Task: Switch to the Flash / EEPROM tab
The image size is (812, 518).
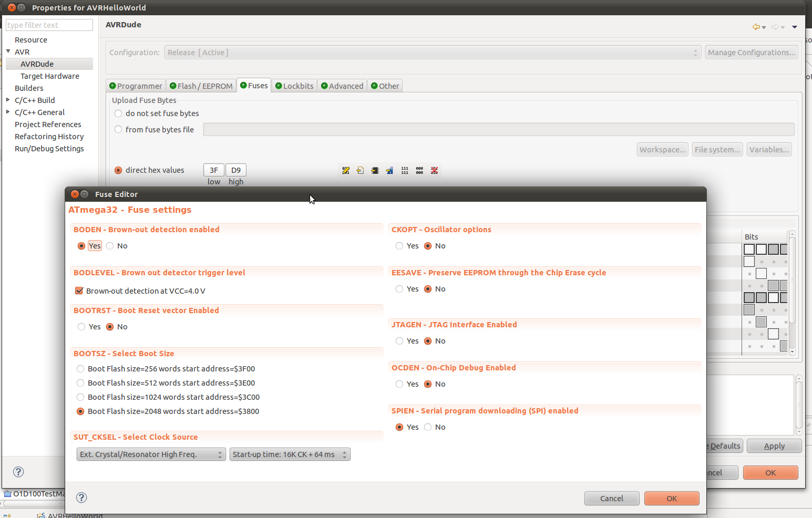Action: [201, 86]
